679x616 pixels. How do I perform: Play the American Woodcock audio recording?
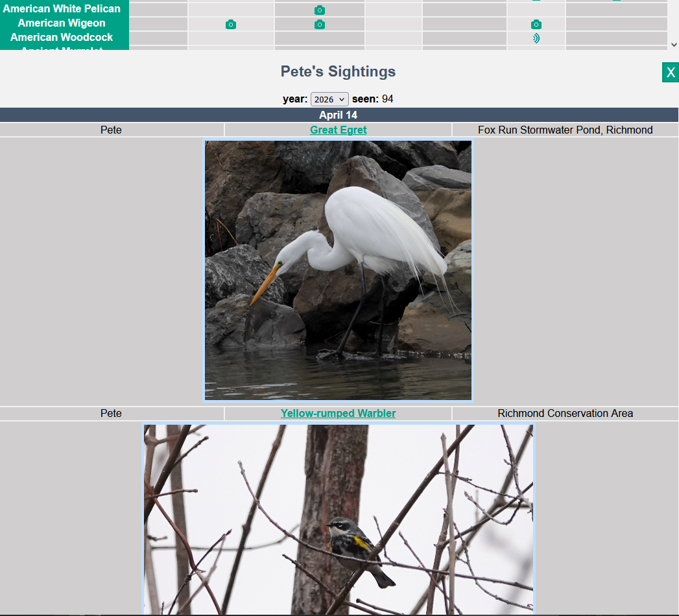[x=535, y=38]
